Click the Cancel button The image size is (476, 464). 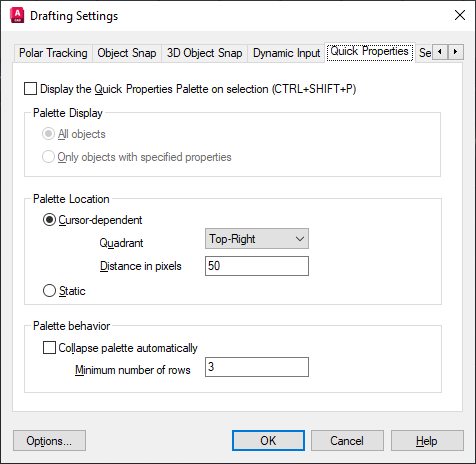(x=347, y=441)
